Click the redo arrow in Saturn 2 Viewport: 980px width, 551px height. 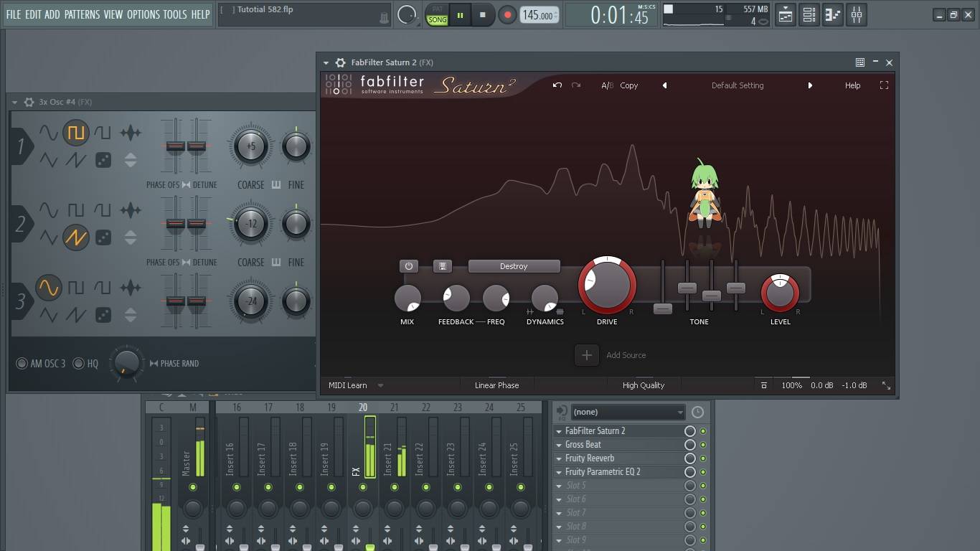[x=575, y=85]
